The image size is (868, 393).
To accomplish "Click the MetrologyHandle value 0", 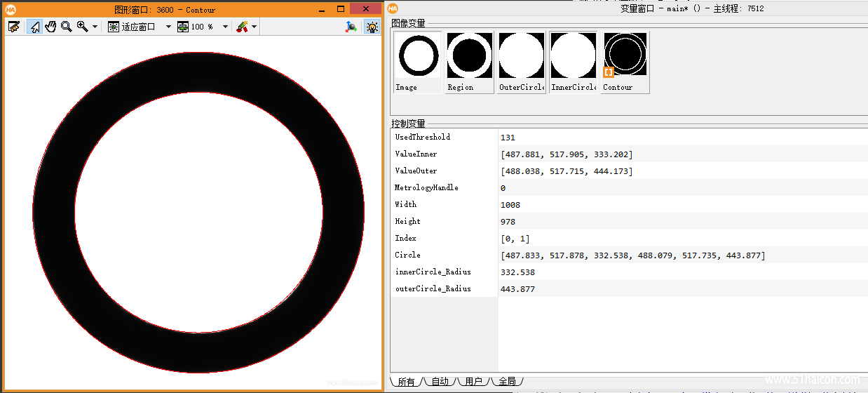I will click(x=503, y=188).
